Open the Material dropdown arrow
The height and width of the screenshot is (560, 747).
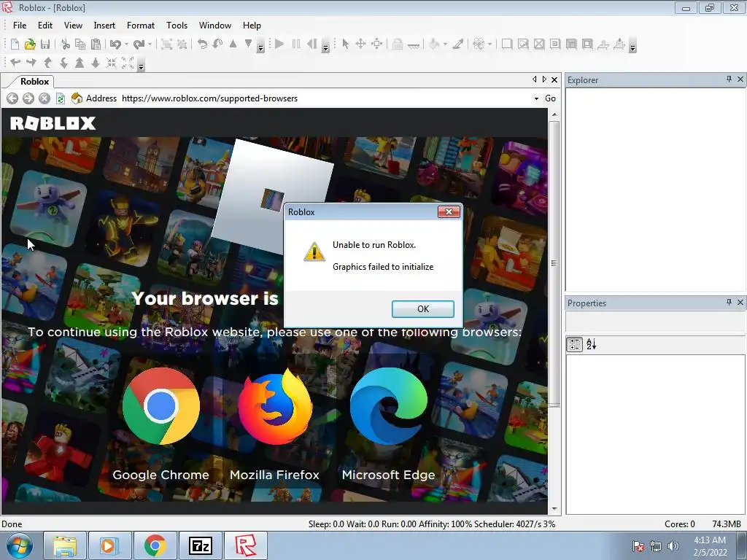tap(489, 44)
